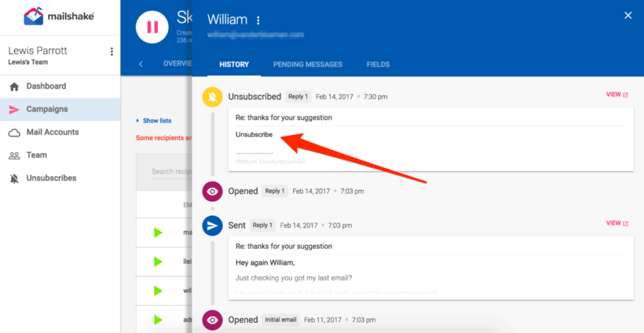This screenshot has height=333, width=644.
Task: Click green play icon on row starting 'wil'
Action: click(x=158, y=291)
